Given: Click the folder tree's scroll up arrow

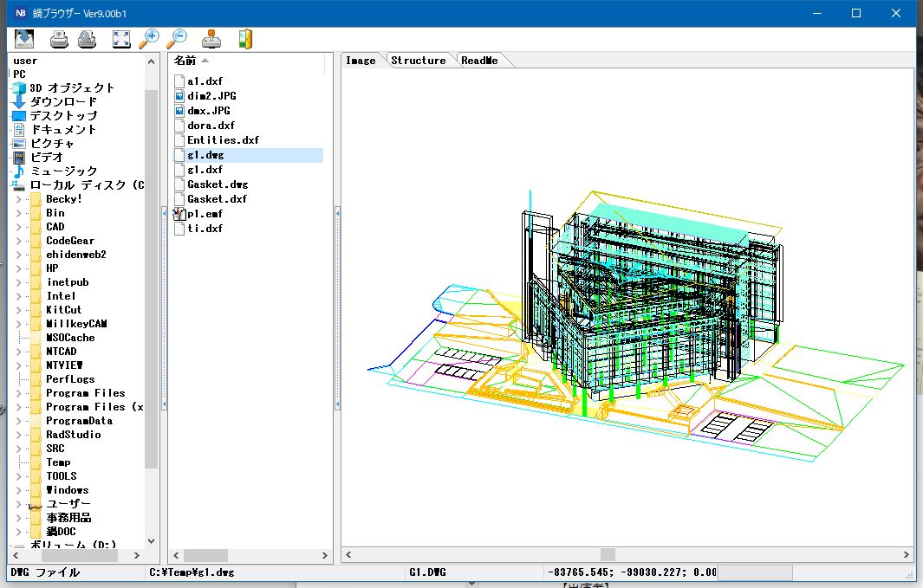Looking at the screenshot, I should [152, 61].
